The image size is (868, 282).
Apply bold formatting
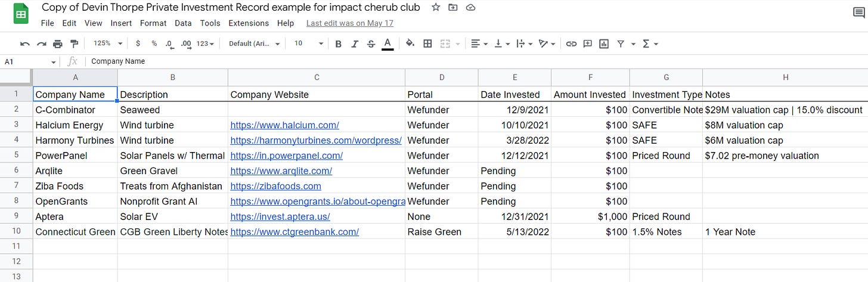pos(339,44)
